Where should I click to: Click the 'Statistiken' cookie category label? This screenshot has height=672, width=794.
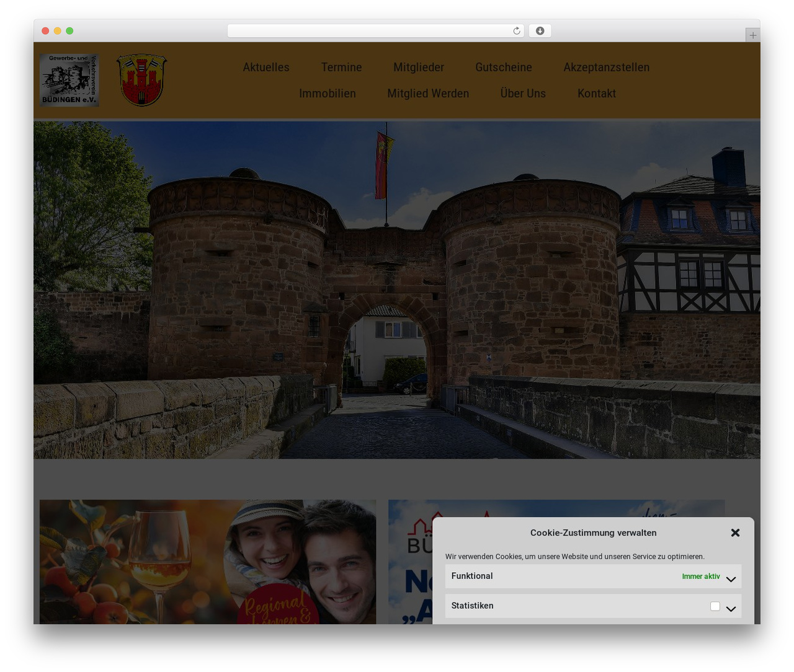coord(473,606)
